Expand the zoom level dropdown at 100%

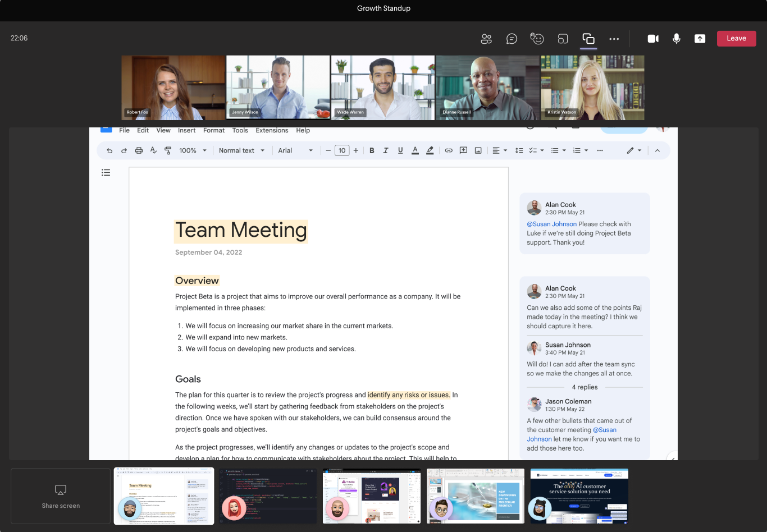[x=192, y=150]
